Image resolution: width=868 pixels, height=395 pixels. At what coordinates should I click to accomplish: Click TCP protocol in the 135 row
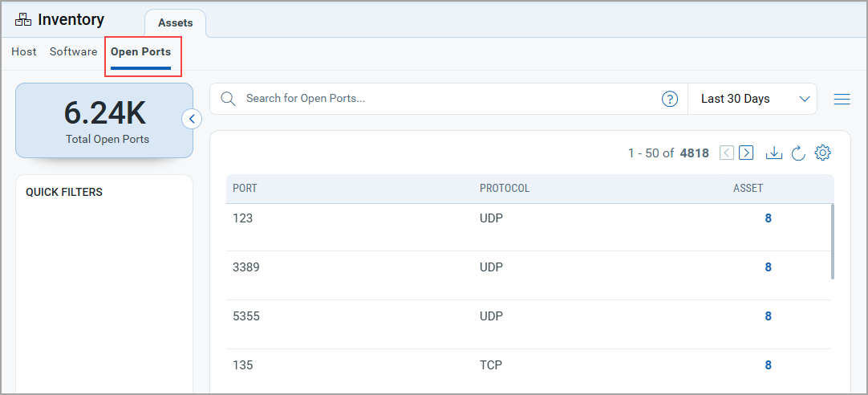point(491,365)
